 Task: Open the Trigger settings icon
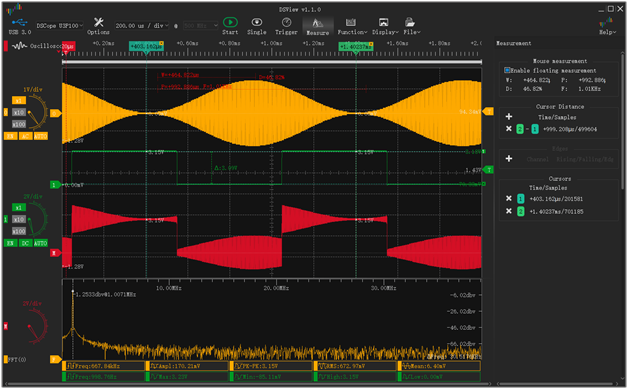pos(286,22)
